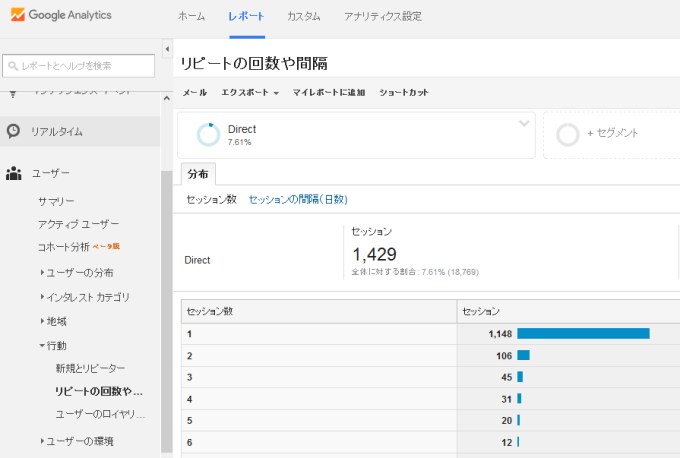
Task: Open the エクスポート dropdown menu
Action: point(249,92)
